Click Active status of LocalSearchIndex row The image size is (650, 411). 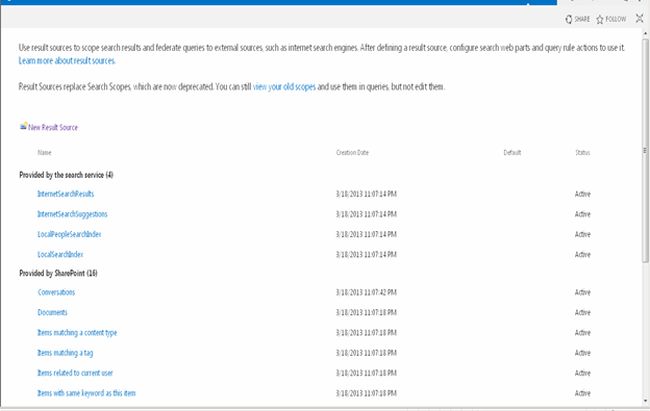(582, 254)
